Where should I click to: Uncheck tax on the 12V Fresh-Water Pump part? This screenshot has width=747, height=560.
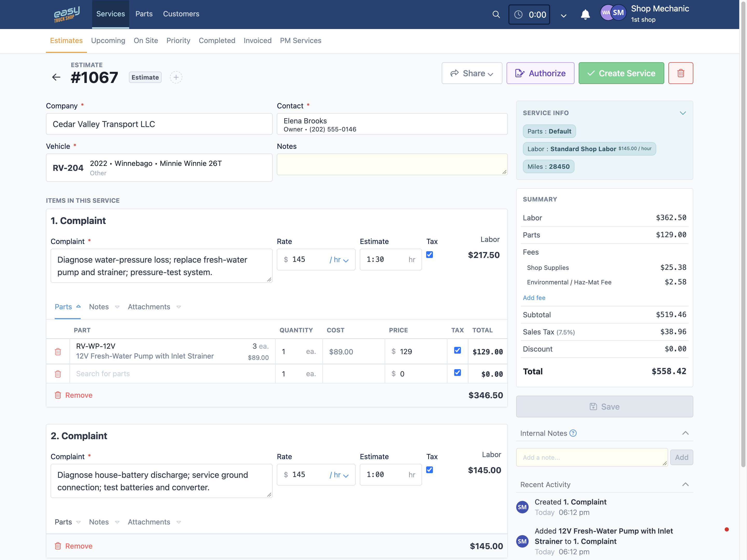(x=458, y=350)
